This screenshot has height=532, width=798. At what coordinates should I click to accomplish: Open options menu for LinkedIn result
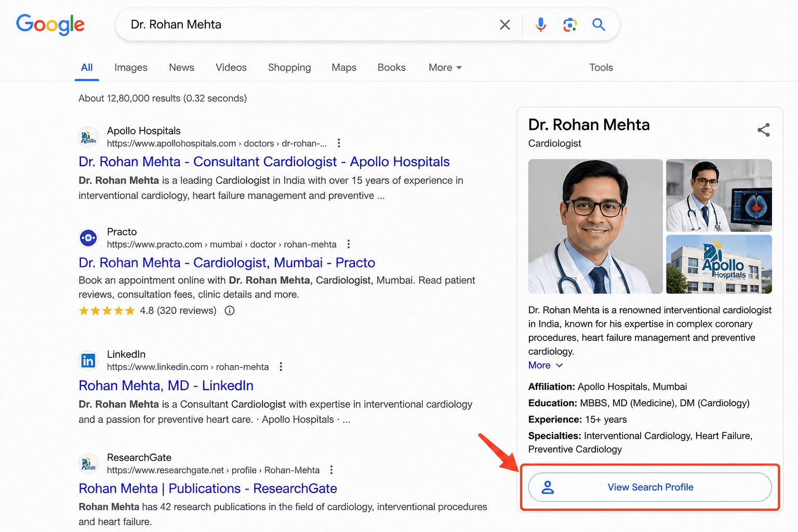coord(281,367)
